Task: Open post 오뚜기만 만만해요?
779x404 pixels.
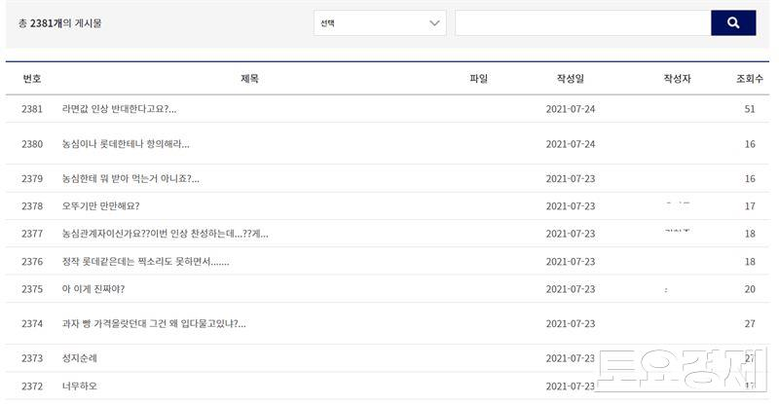Action: (x=100, y=206)
